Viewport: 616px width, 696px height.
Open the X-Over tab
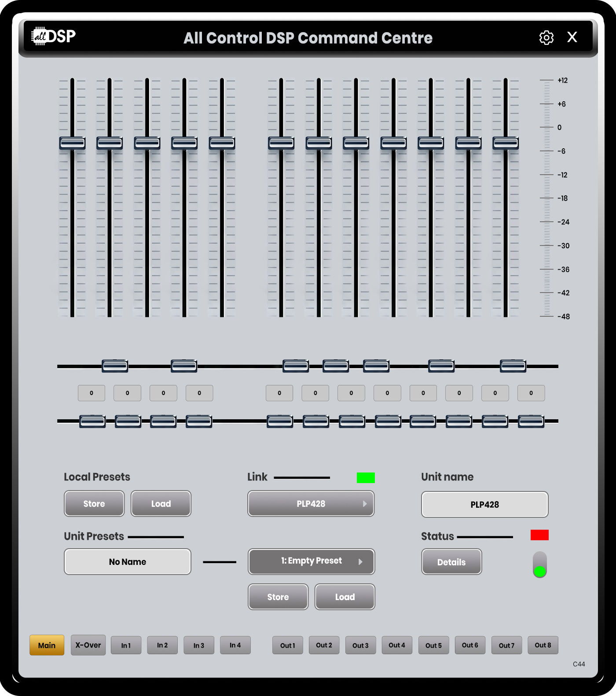88,645
